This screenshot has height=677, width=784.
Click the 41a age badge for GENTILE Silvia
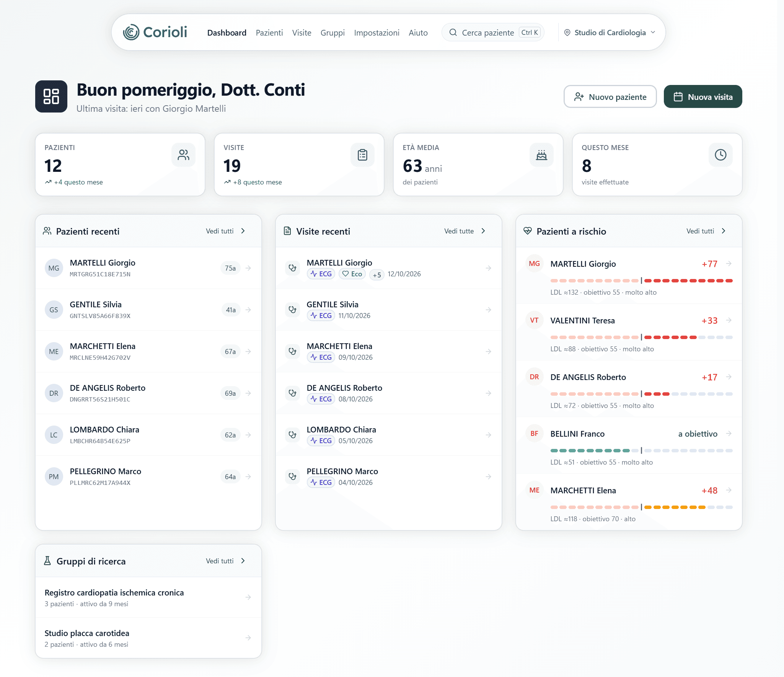pos(231,310)
